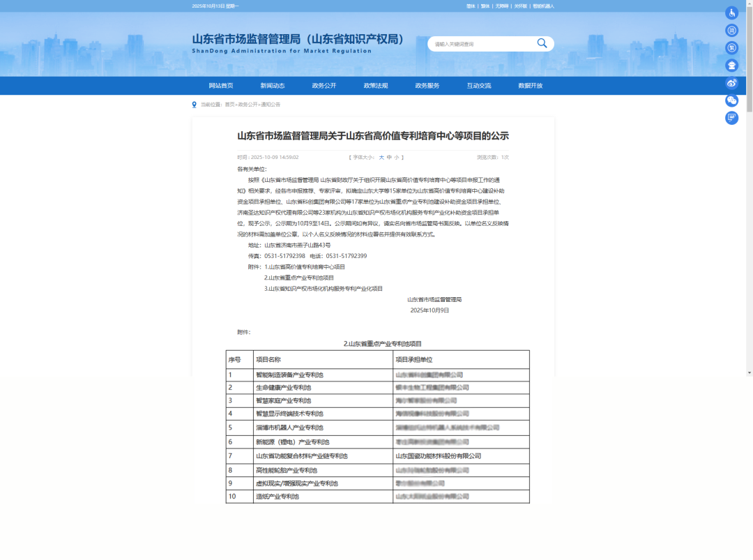Open the 新闻动态 navigation menu item
The width and height of the screenshot is (753, 560).
[x=273, y=86]
